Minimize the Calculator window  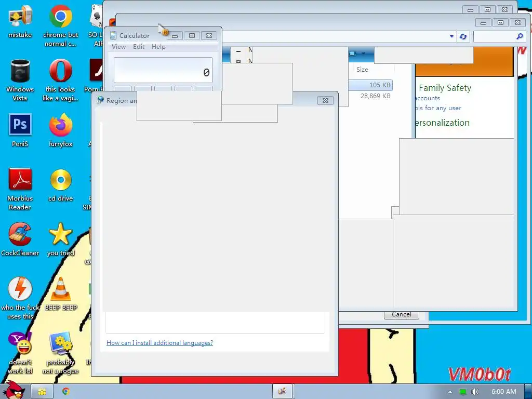coord(175,36)
